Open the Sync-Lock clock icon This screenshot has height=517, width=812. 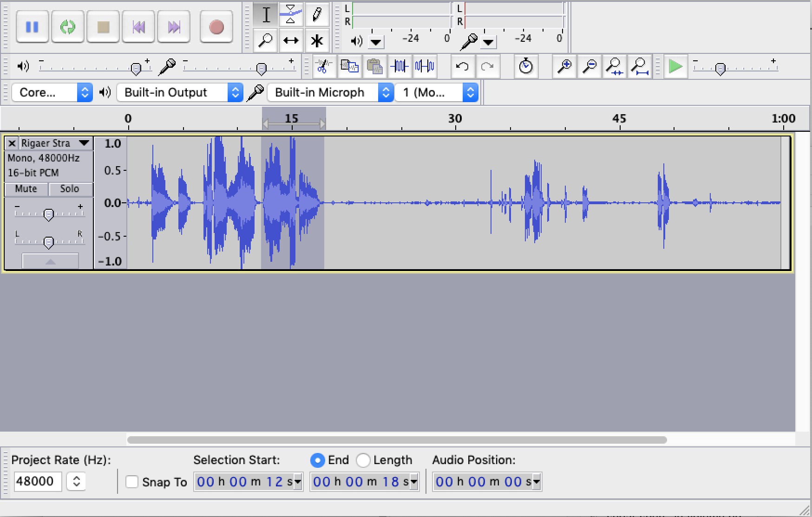(526, 66)
